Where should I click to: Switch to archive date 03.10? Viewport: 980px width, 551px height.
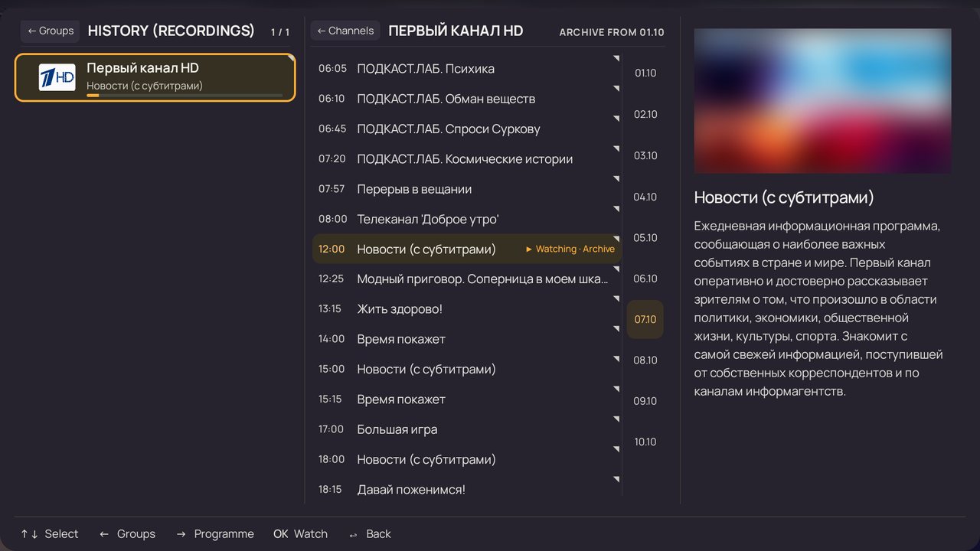[x=645, y=156]
